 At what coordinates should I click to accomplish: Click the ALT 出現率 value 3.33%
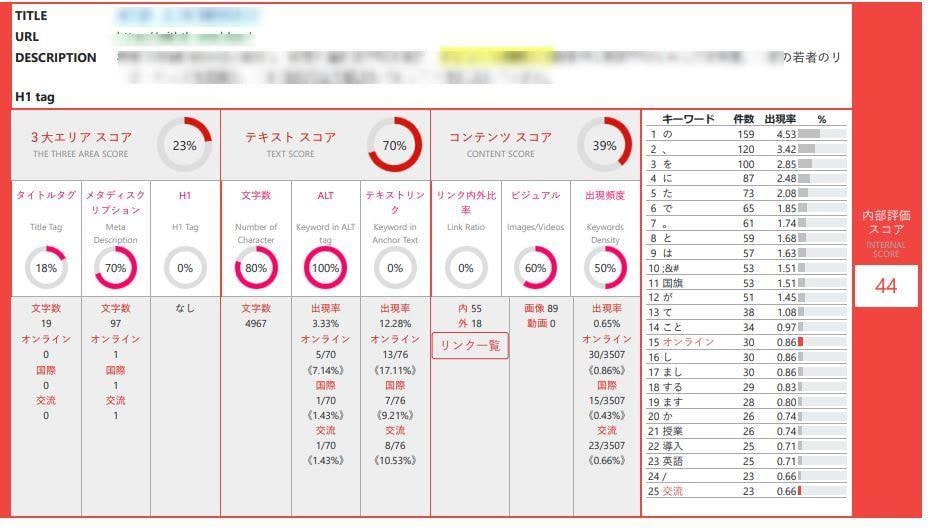tap(326, 324)
